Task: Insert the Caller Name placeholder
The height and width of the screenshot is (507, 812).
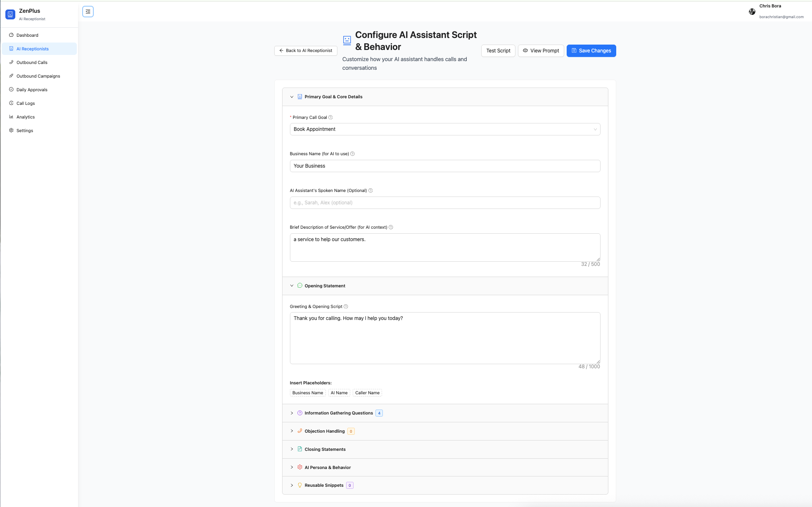Action: click(x=367, y=393)
